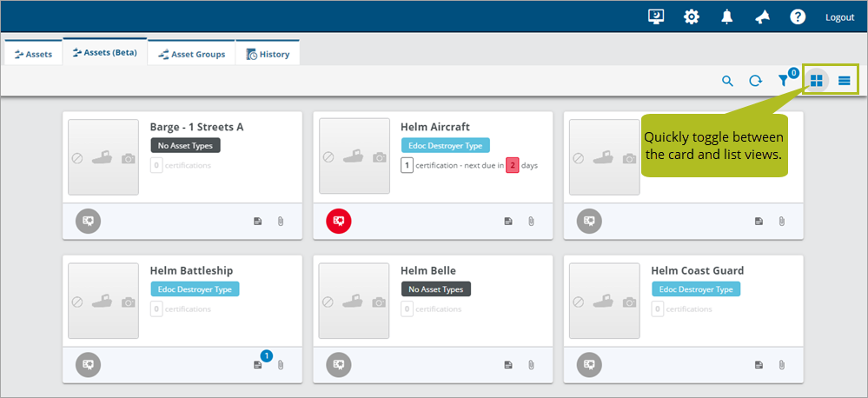Click the search magnifier icon

[727, 81]
